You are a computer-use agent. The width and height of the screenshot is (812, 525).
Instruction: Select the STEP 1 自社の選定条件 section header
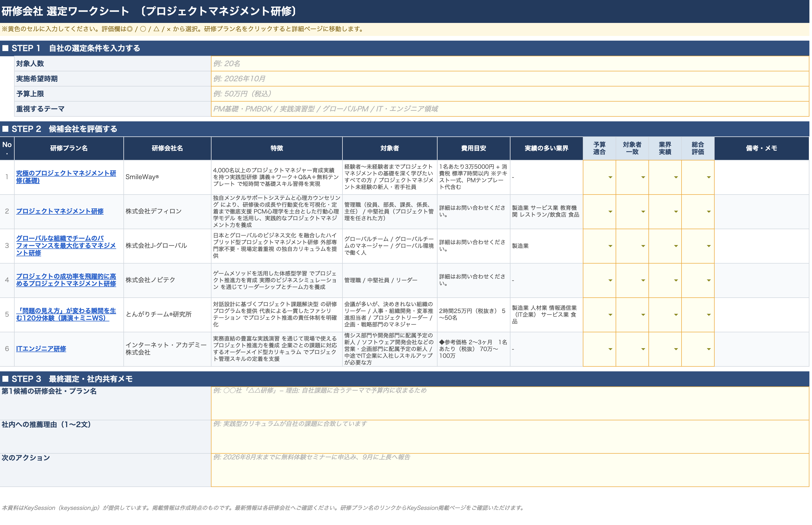405,48
